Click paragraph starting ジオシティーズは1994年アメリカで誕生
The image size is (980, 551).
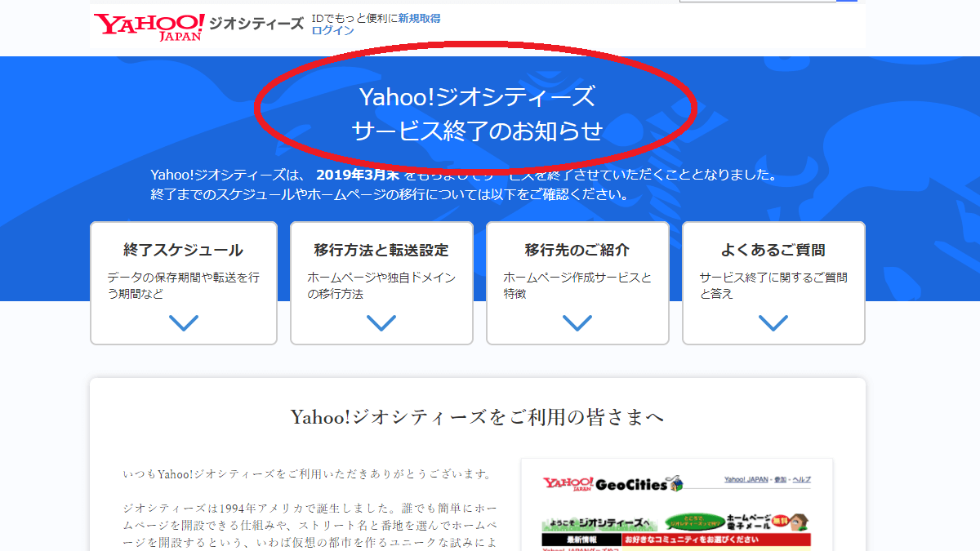coord(310,525)
